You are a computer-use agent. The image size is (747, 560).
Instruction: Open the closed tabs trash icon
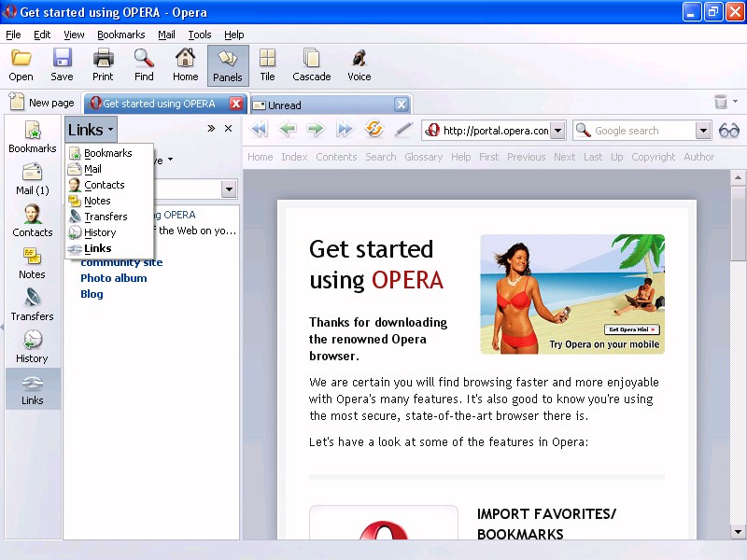(x=721, y=103)
